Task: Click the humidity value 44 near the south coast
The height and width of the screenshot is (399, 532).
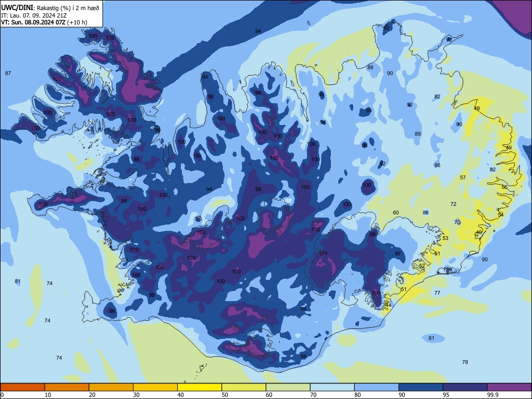Action: pyautogui.click(x=388, y=305)
